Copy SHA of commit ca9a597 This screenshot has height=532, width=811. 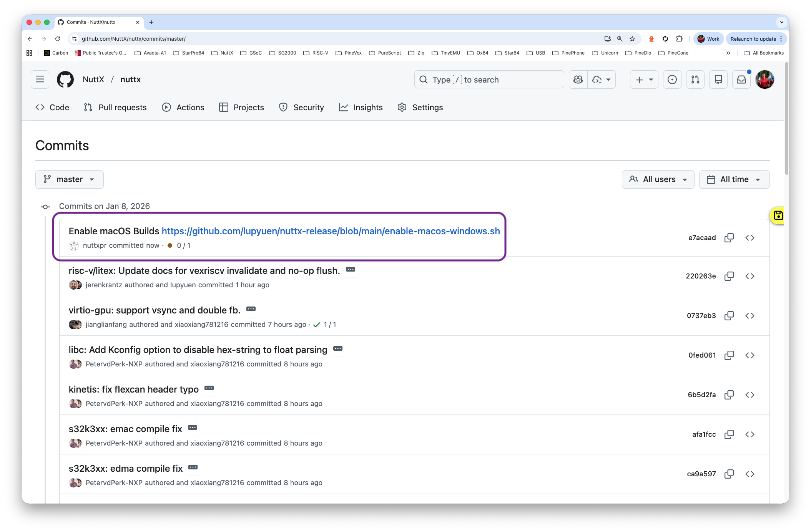tap(729, 474)
